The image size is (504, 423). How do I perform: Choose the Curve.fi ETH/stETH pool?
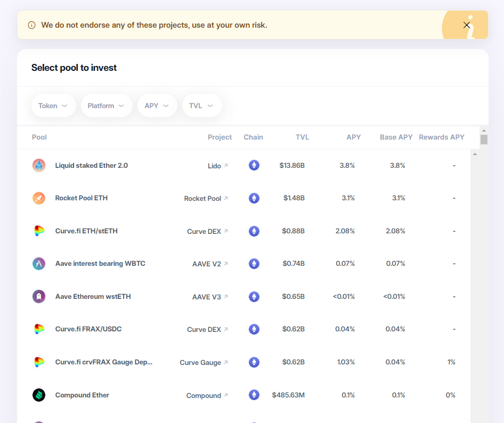[86, 231]
